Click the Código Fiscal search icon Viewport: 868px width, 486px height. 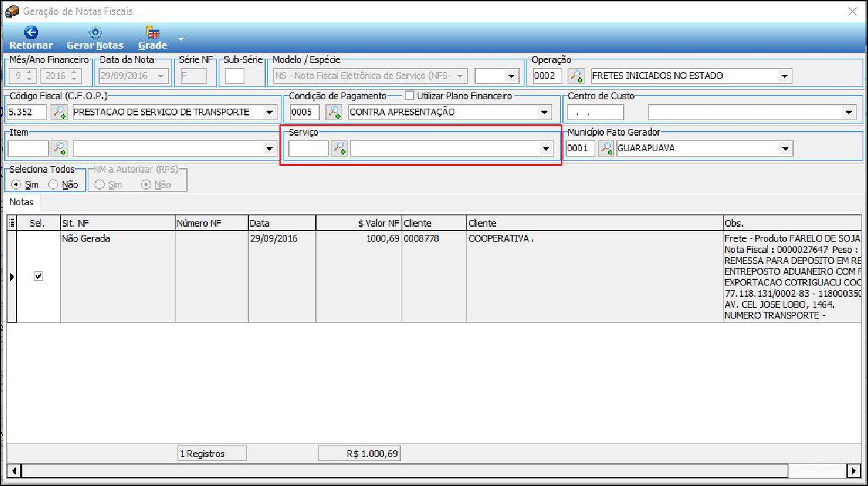(59, 112)
